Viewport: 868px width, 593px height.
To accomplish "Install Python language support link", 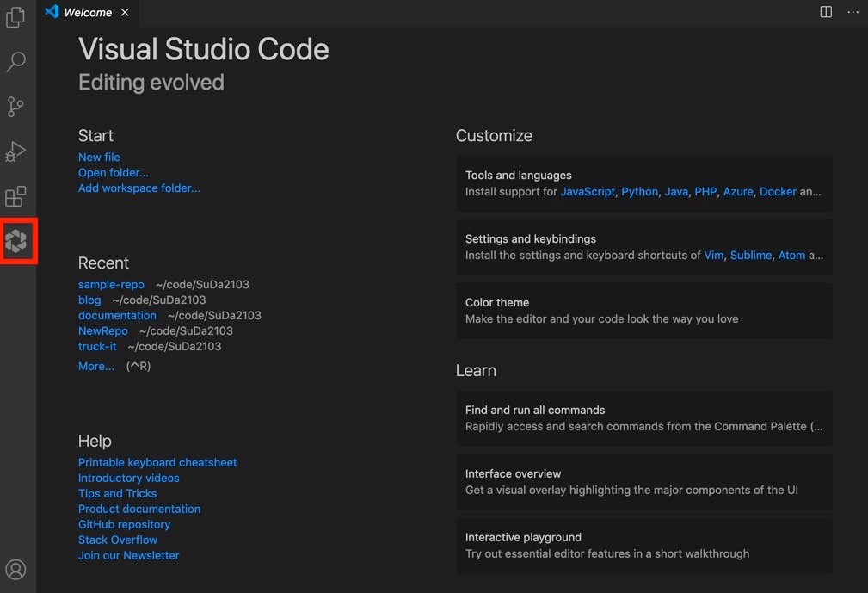I will pyautogui.click(x=639, y=192).
